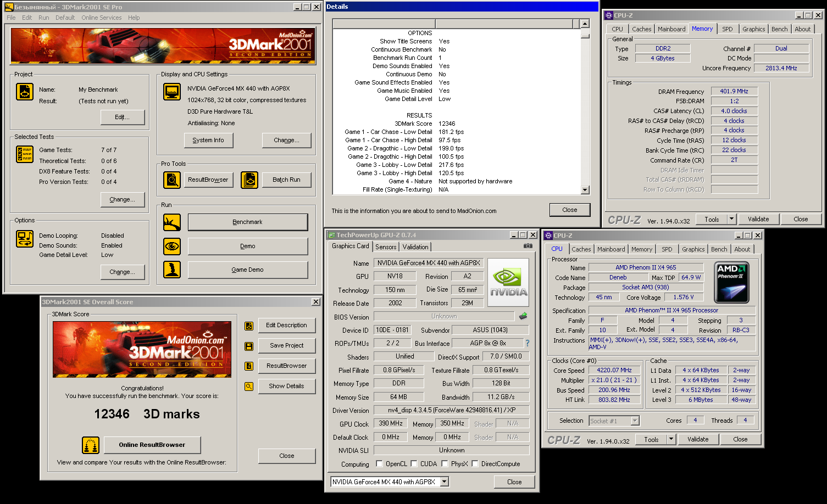This screenshot has width=827, height=504.
Task: Open Bench tab in CPU-Z Memory window
Action: pos(779,29)
